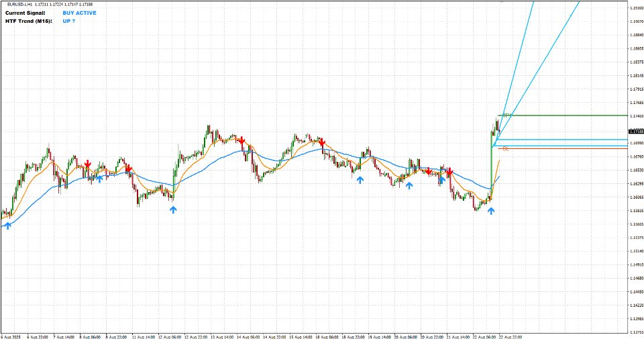Select the blue buy arrow between the two 20–21 Aug sell arrows
The width and height of the screenshot is (644, 339).
(x=441, y=180)
